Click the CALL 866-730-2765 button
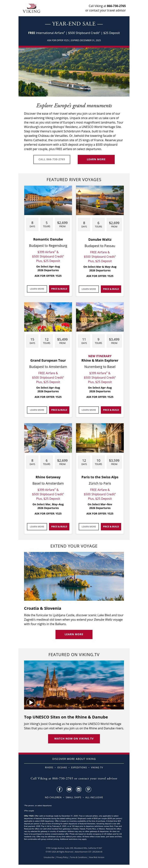Screen dimensions: 148x868 tap(52, 159)
